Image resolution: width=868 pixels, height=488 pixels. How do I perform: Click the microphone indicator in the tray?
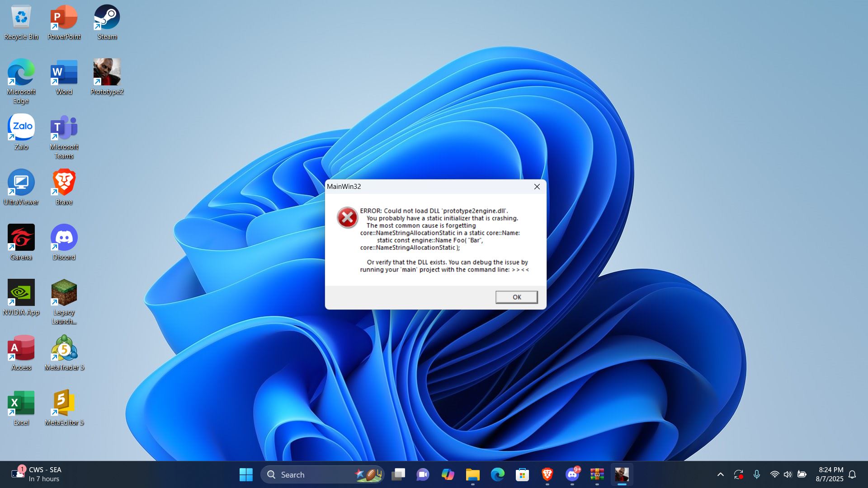click(757, 474)
